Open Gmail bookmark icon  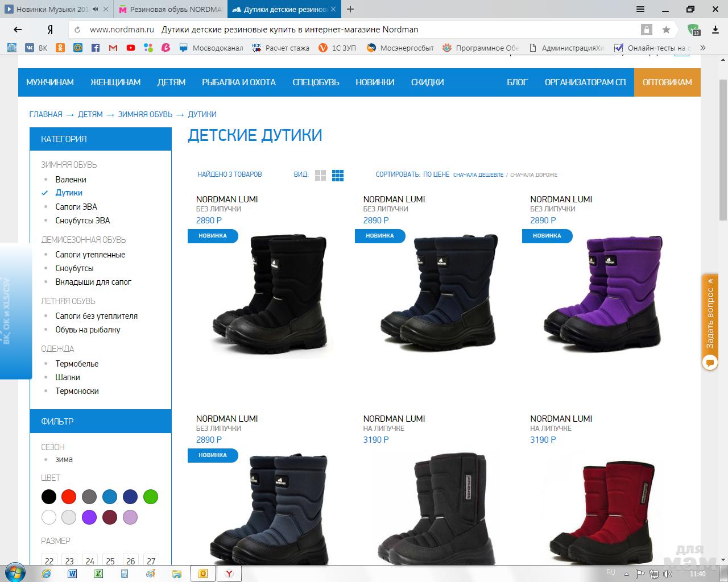pyautogui.click(x=113, y=48)
